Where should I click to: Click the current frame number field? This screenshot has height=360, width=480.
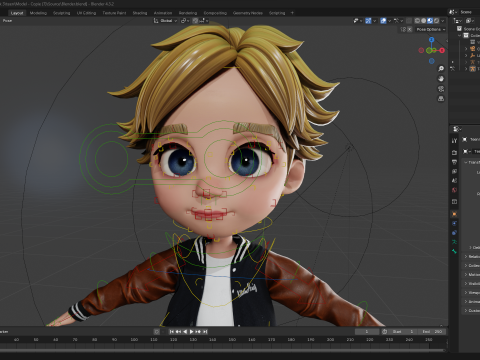tap(367, 332)
